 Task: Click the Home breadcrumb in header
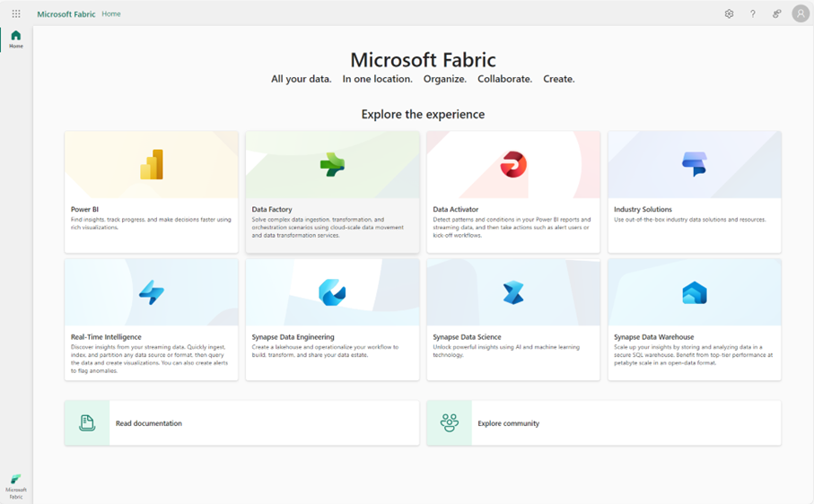point(111,14)
